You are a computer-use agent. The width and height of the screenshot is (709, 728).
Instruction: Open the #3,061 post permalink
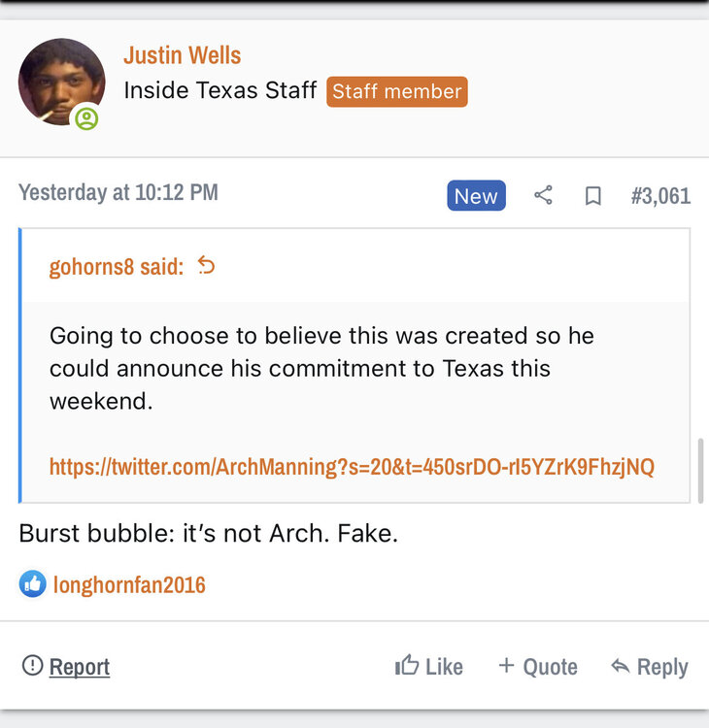660,195
